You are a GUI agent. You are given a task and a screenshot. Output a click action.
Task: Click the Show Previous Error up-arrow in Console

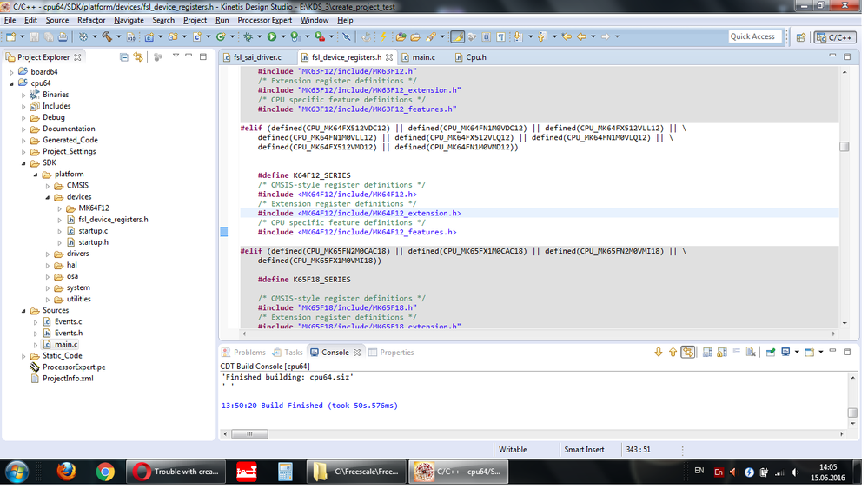(673, 352)
